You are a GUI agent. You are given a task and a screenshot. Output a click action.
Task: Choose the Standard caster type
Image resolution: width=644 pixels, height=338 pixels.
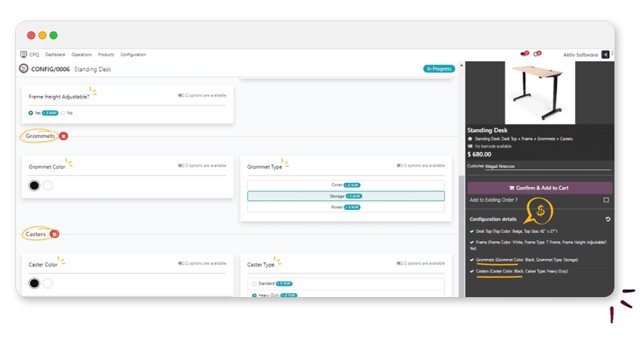pos(254,284)
